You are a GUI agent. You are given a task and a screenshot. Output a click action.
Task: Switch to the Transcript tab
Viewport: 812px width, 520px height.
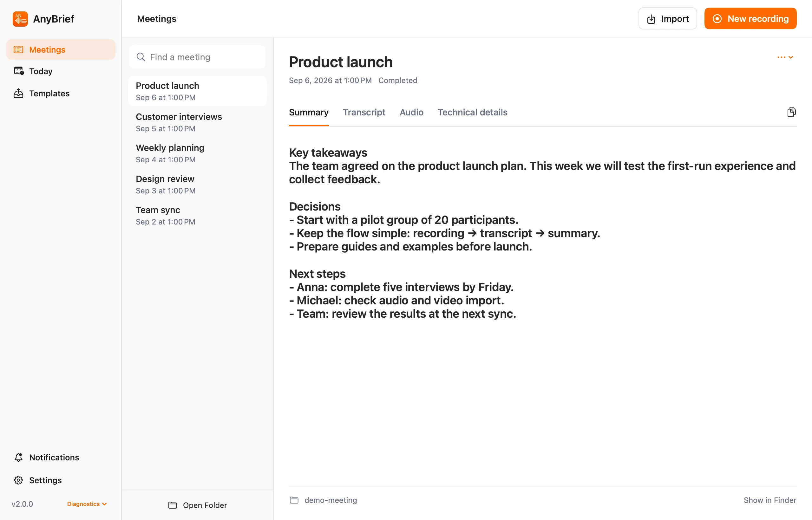point(364,113)
